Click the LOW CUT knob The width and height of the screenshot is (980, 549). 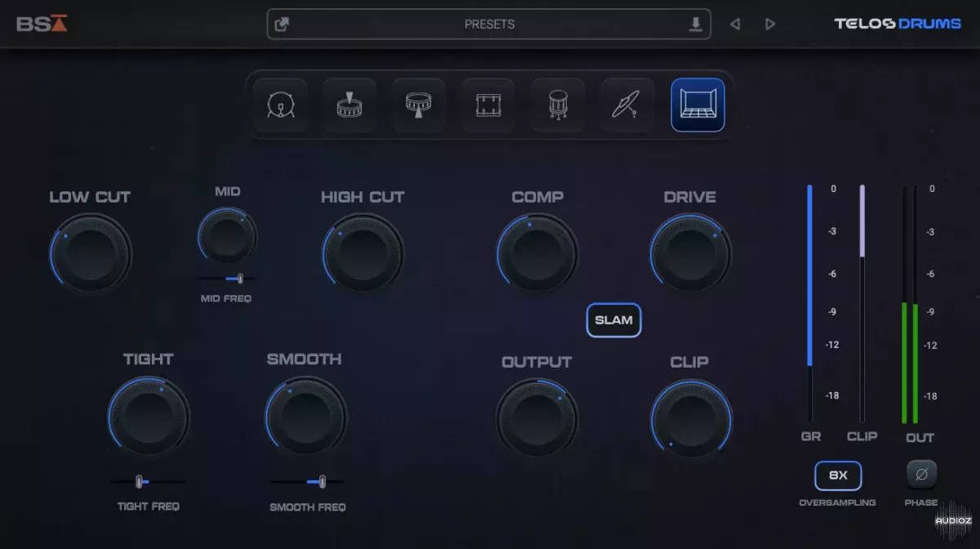pyautogui.click(x=90, y=254)
